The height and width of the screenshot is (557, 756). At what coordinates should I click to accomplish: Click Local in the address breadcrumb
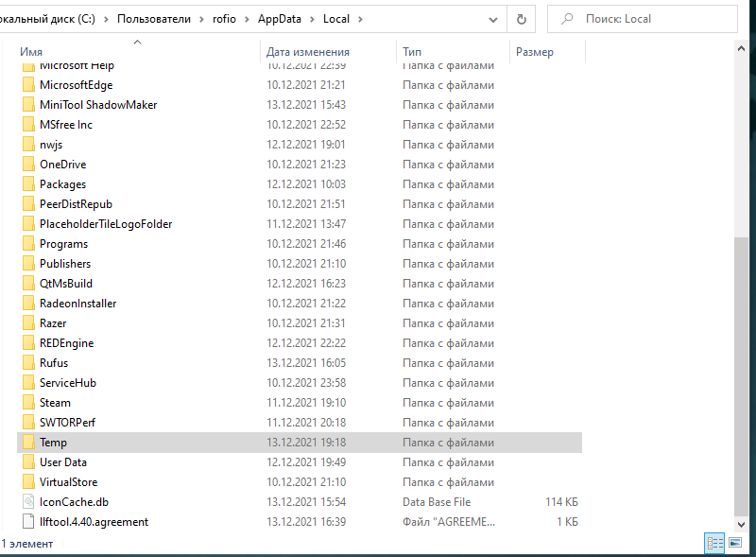pos(336,19)
